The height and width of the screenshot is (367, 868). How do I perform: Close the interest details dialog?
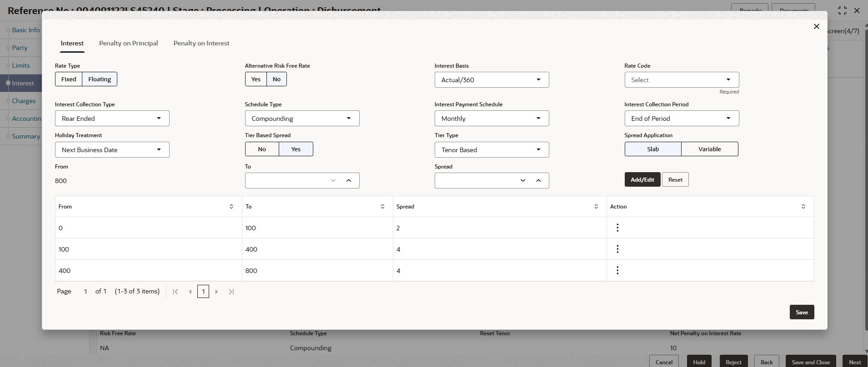(x=816, y=26)
